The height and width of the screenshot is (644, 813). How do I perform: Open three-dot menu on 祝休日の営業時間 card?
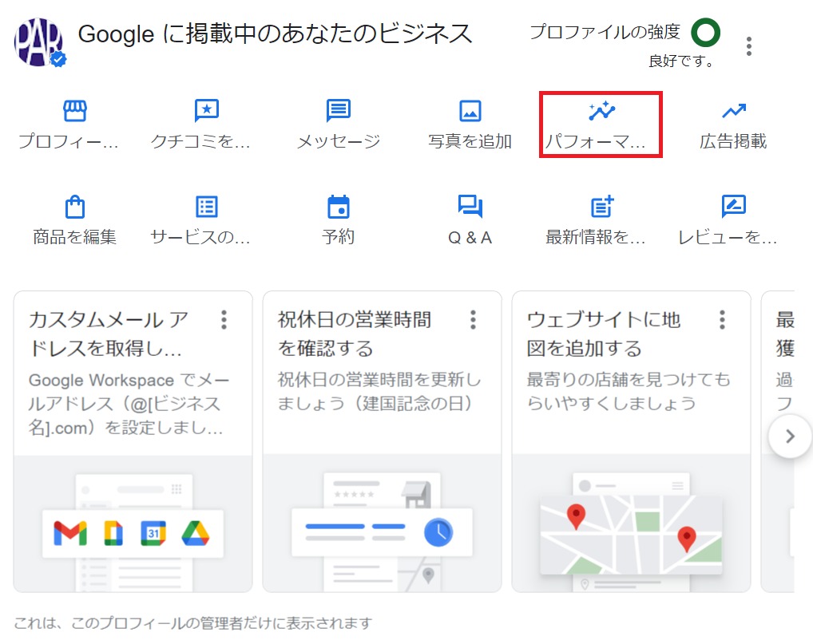[x=473, y=320]
